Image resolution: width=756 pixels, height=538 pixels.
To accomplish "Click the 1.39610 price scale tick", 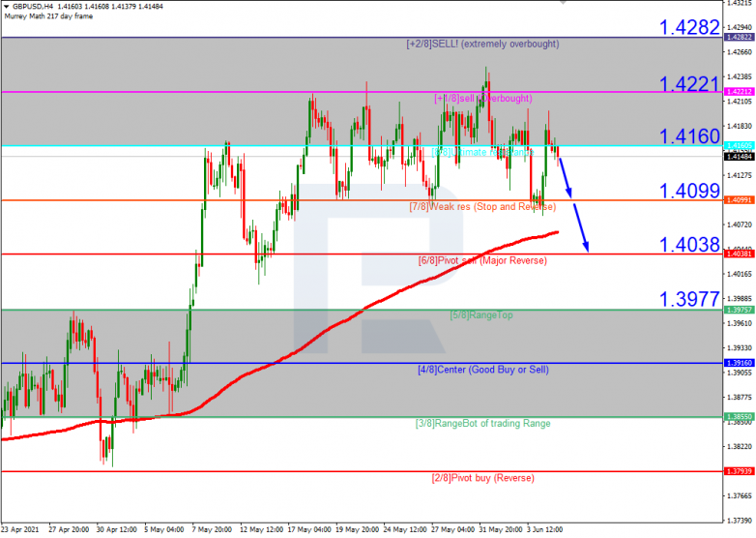I will click(x=741, y=323).
